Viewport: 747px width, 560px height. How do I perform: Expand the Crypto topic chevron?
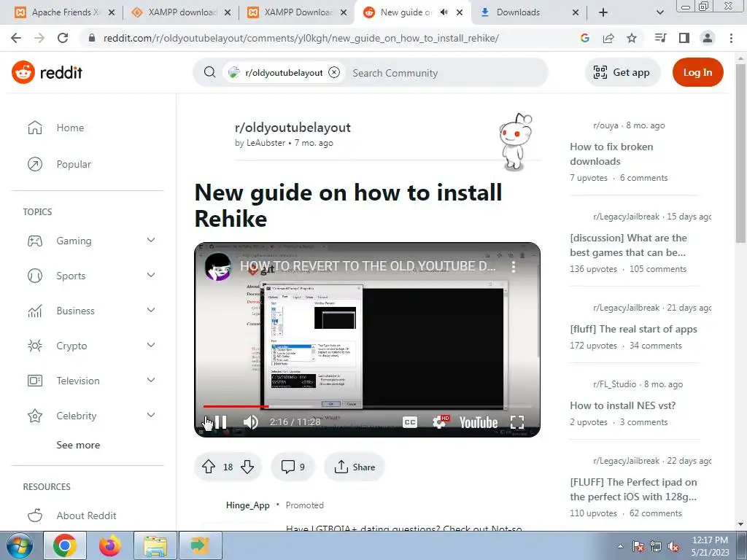click(x=151, y=345)
